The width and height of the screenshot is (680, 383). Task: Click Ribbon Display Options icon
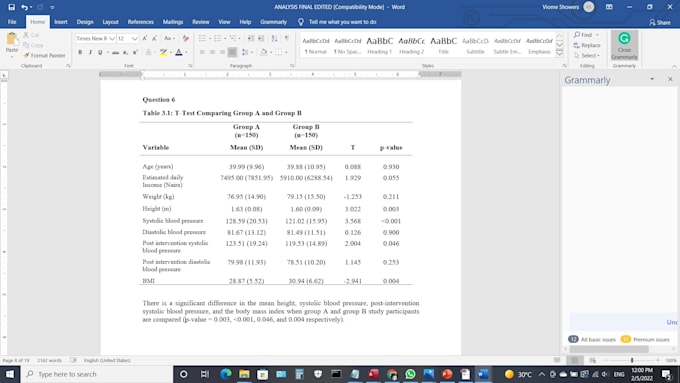pyautogui.click(x=609, y=7)
